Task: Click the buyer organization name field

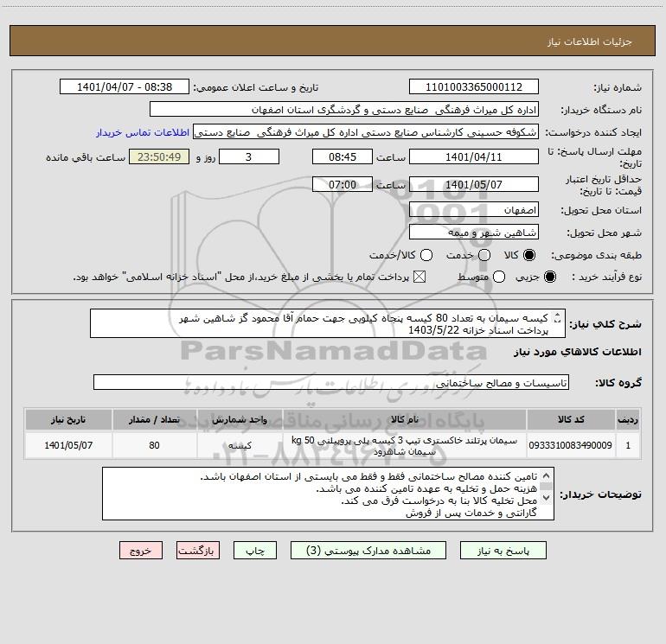Action: click(344, 109)
